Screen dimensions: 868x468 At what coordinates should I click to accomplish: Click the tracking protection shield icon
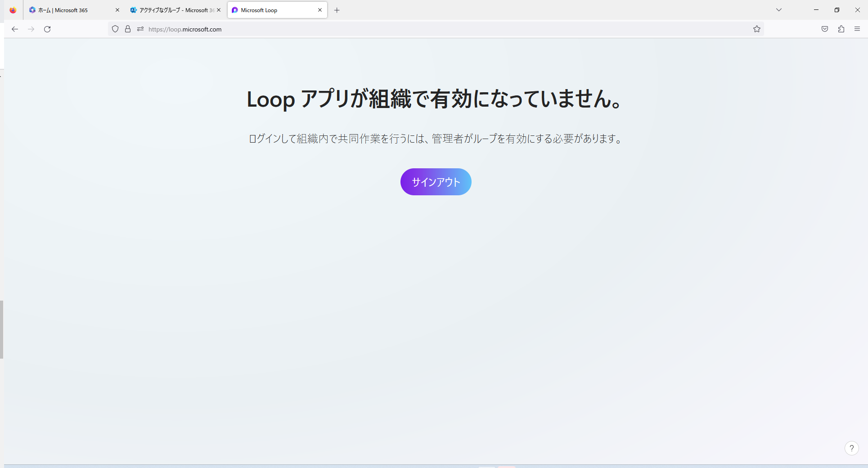point(115,29)
